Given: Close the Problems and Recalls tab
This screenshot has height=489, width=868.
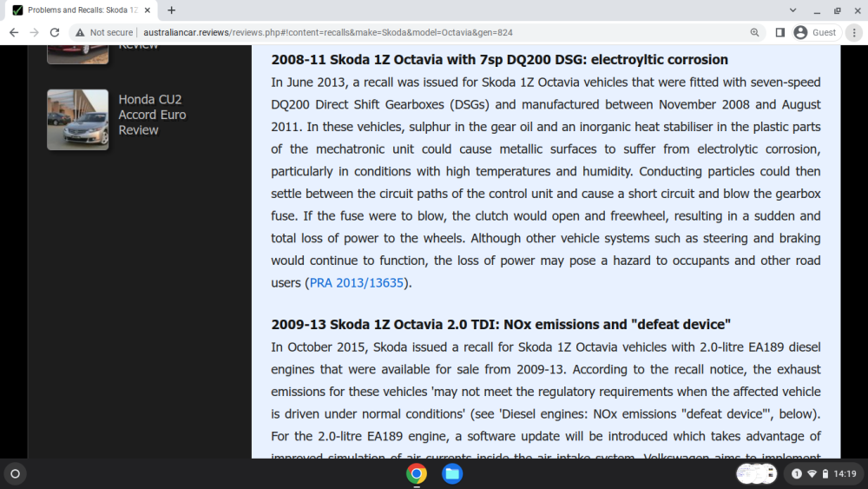Looking at the screenshot, I should (x=148, y=10).
